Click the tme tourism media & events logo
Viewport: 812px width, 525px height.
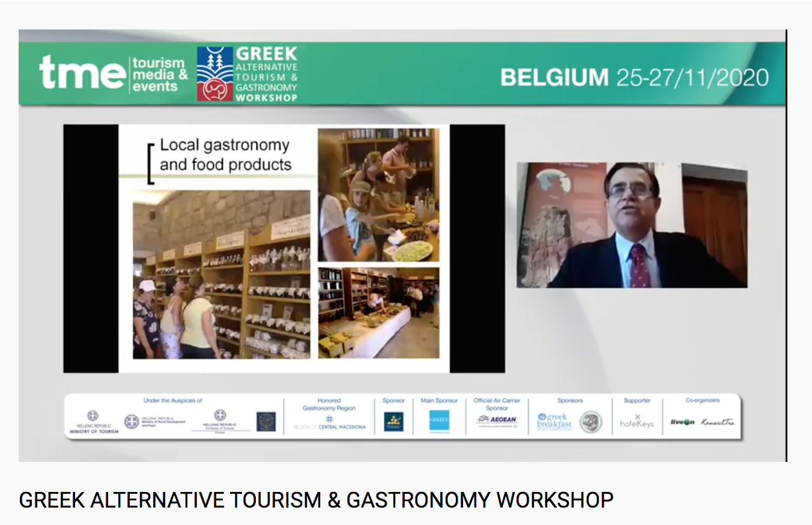(x=113, y=74)
